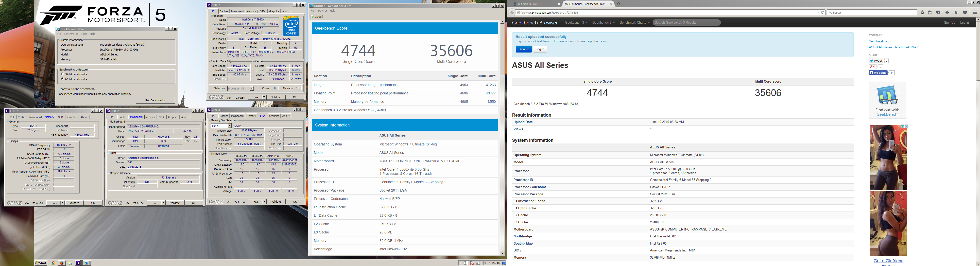Click the Facebook Me gusta button
This screenshot has height=266, width=980.
(878, 73)
